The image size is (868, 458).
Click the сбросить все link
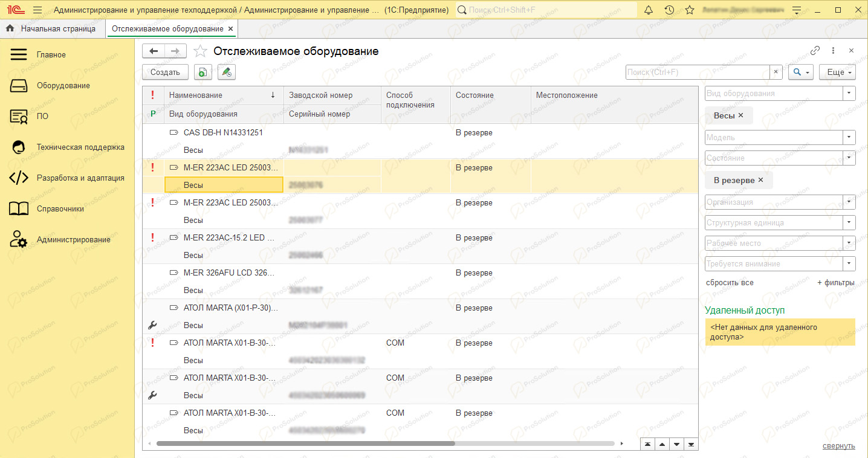point(730,283)
